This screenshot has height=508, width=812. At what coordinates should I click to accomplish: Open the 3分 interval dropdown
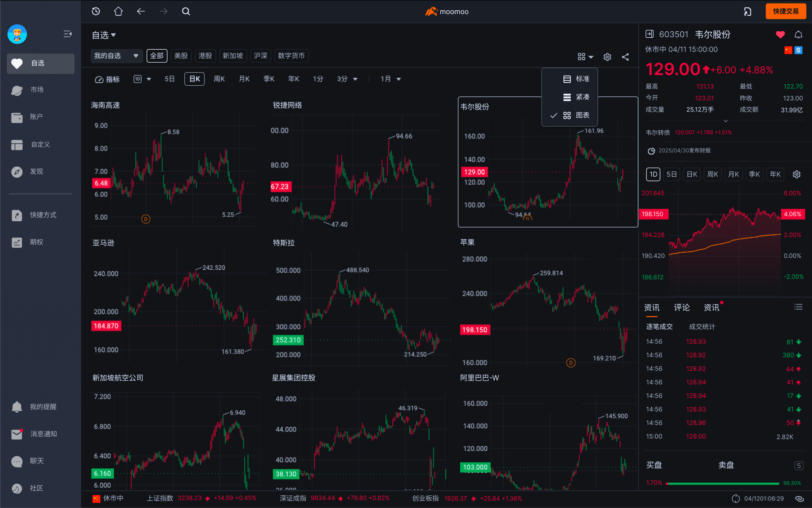pos(347,79)
